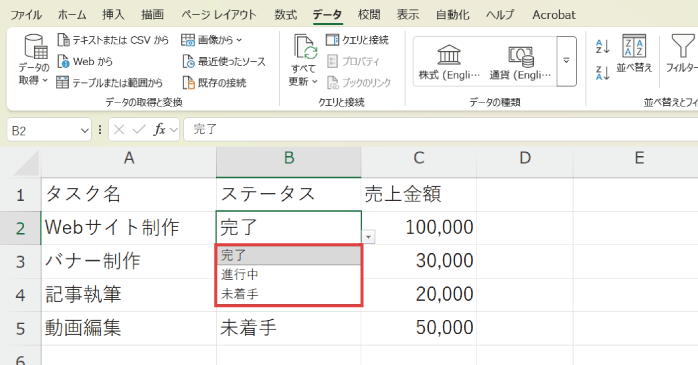Click the バナー制作 cell
The height and width of the screenshot is (365, 698).
tap(129, 261)
